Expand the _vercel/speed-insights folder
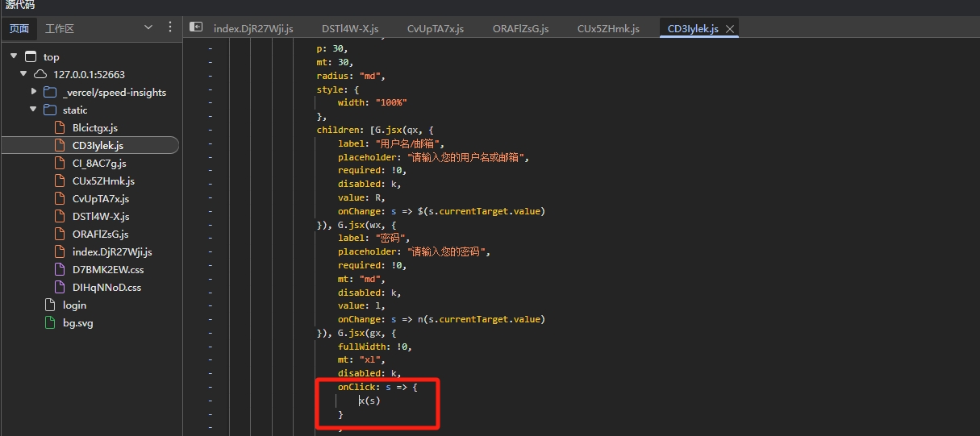The width and height of the screenshot is (980, 436). click(34, 92)
